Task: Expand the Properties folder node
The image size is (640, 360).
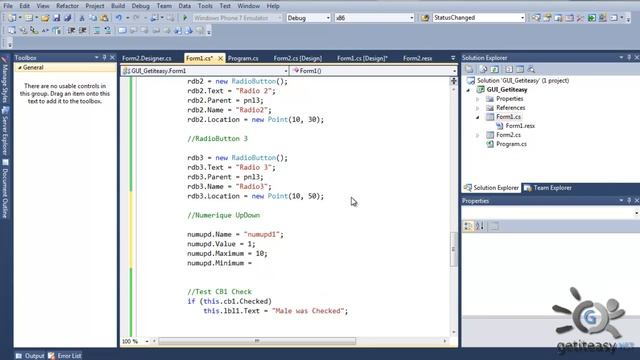Action: tap(478, 99)
